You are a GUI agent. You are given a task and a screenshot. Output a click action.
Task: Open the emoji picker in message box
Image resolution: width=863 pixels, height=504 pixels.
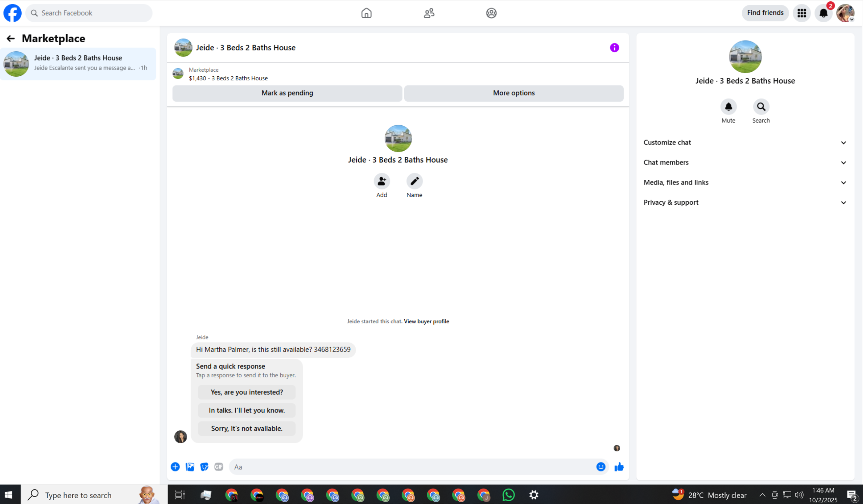point(601,467)
